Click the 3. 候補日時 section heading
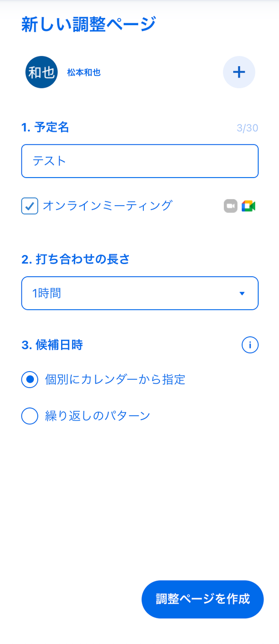 (52, 345)
